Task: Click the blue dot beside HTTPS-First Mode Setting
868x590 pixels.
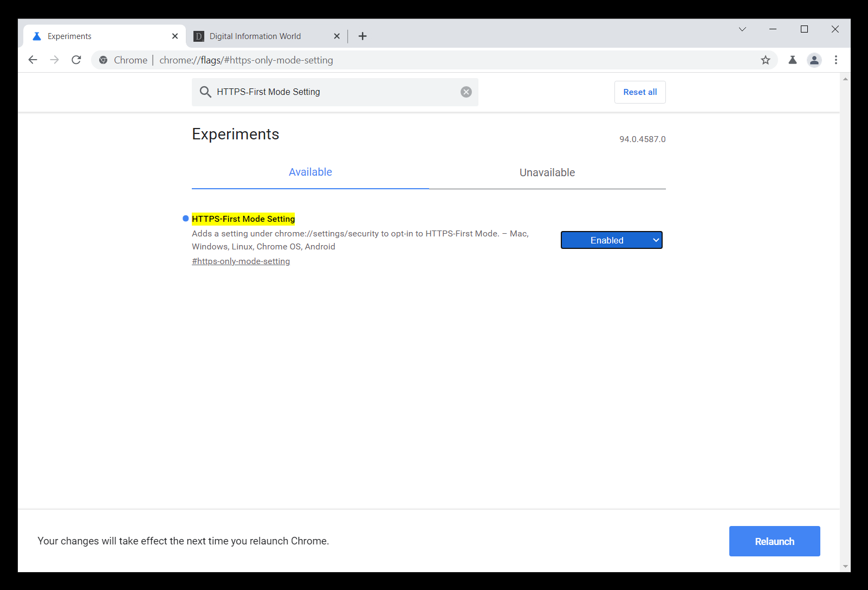Action: 185,218
